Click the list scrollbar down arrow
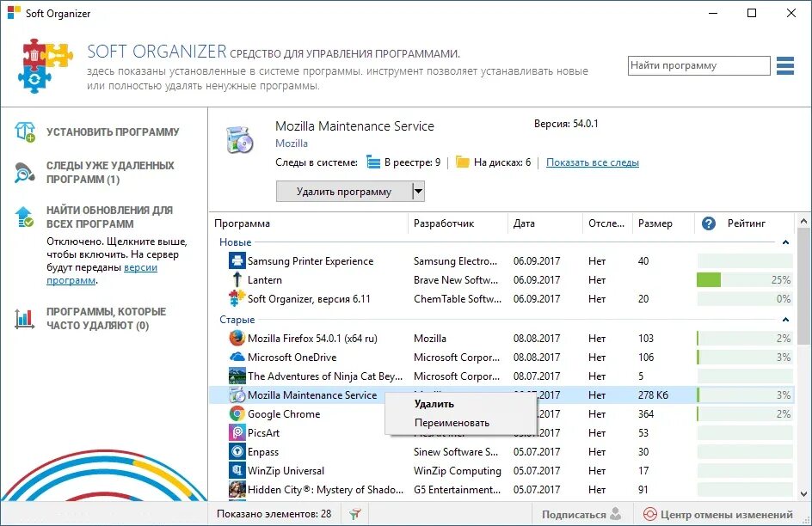The image size is (812, 526). tap(803, 494)
